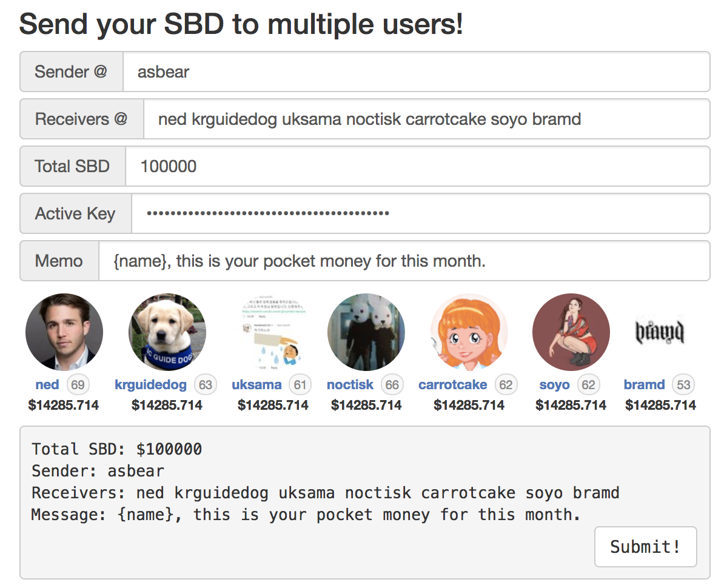Screen dimensions: 724x588
Task: Open the uksama username link
Action: pyautogui.click(x=256, y=385)
